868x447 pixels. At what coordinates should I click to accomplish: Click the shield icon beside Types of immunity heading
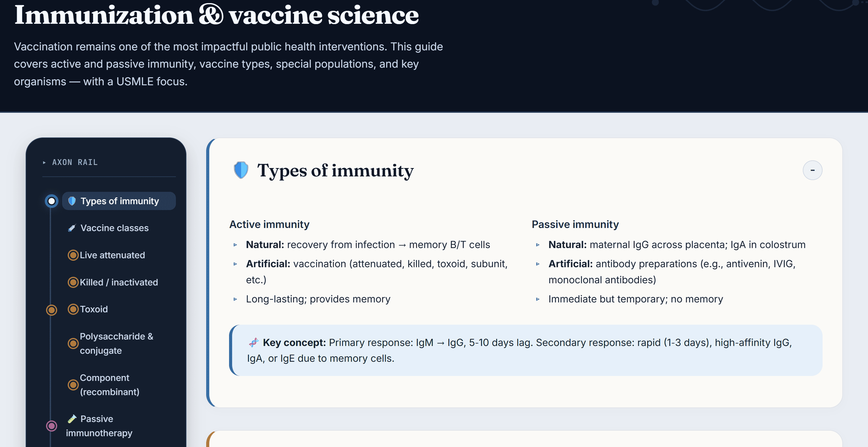[x=241, y=170]
